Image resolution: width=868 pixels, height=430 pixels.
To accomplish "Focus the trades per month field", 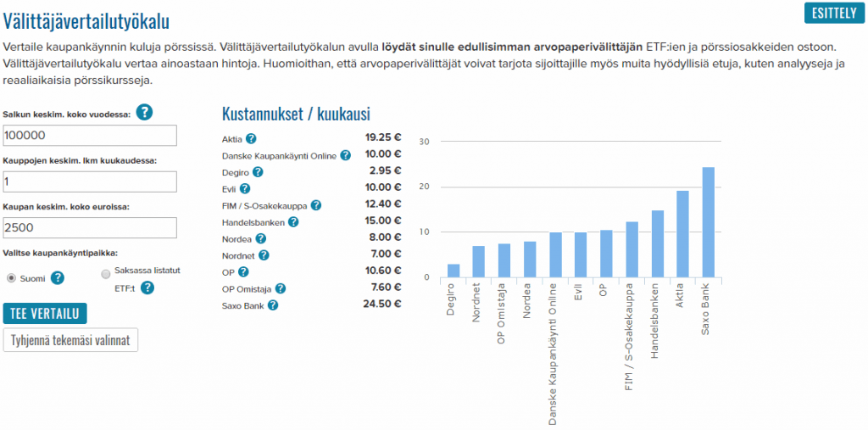I will pos(90,181).
